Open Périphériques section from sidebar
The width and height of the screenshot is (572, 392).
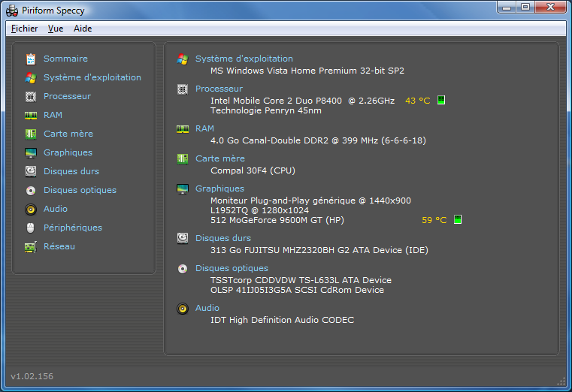[x=73, y=228]
